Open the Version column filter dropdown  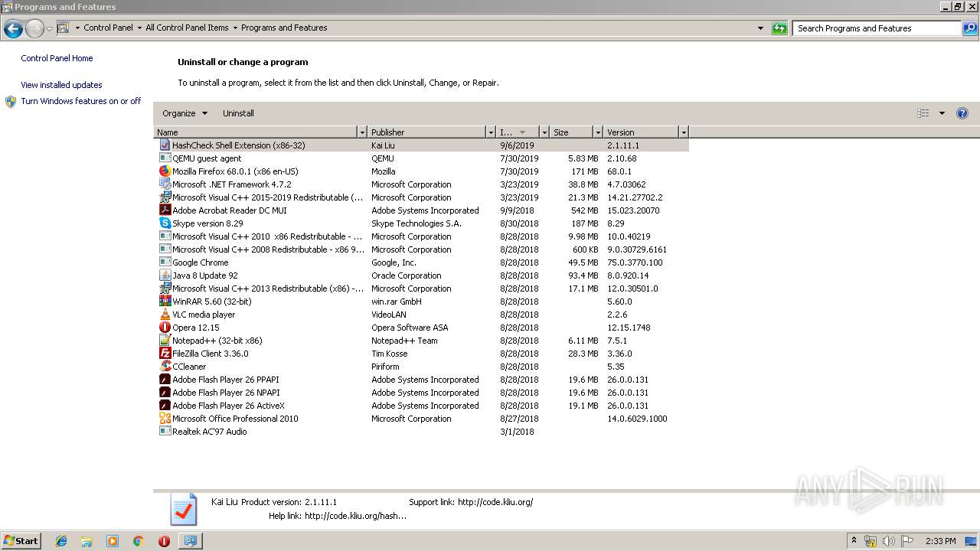684,132
